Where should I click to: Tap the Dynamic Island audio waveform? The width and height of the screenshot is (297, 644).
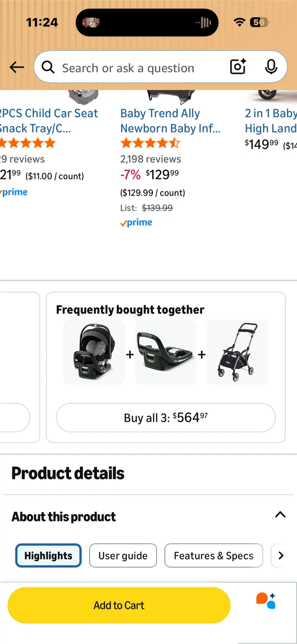[x=204, y=22]
